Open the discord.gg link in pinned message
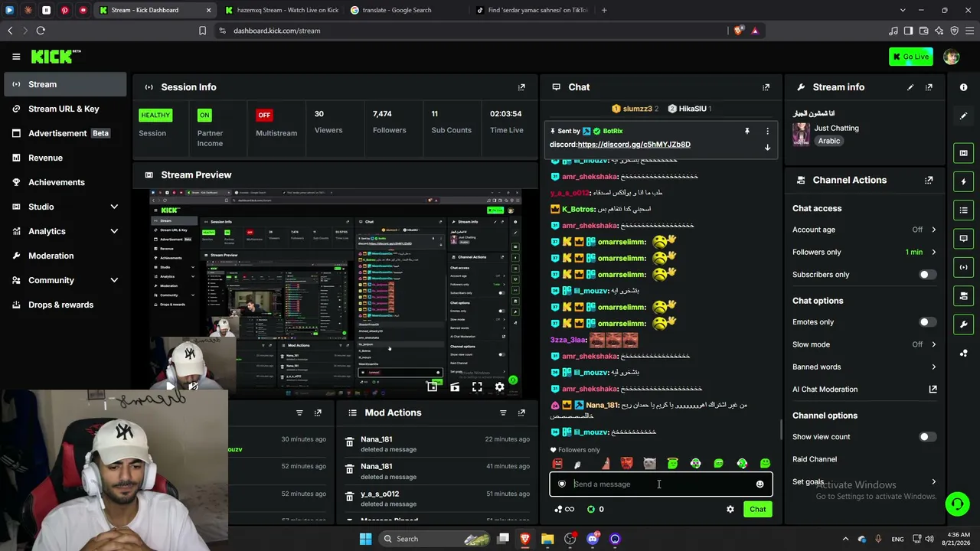 pos(634,145)
